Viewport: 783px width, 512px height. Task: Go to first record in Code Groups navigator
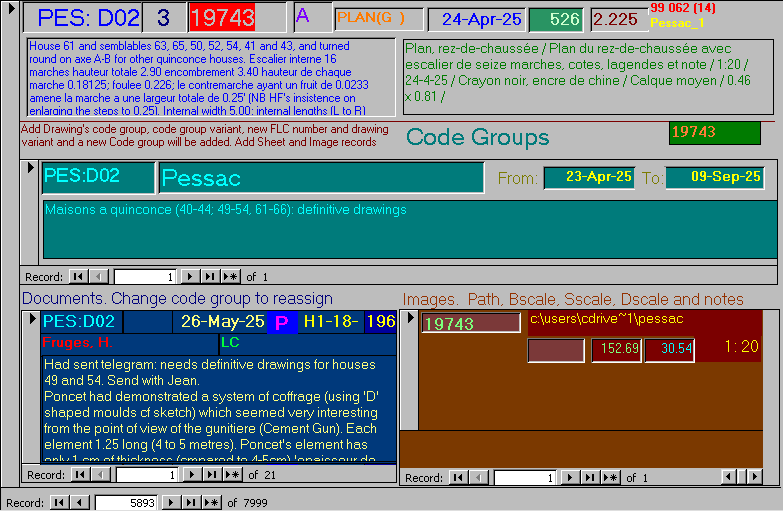78,276
